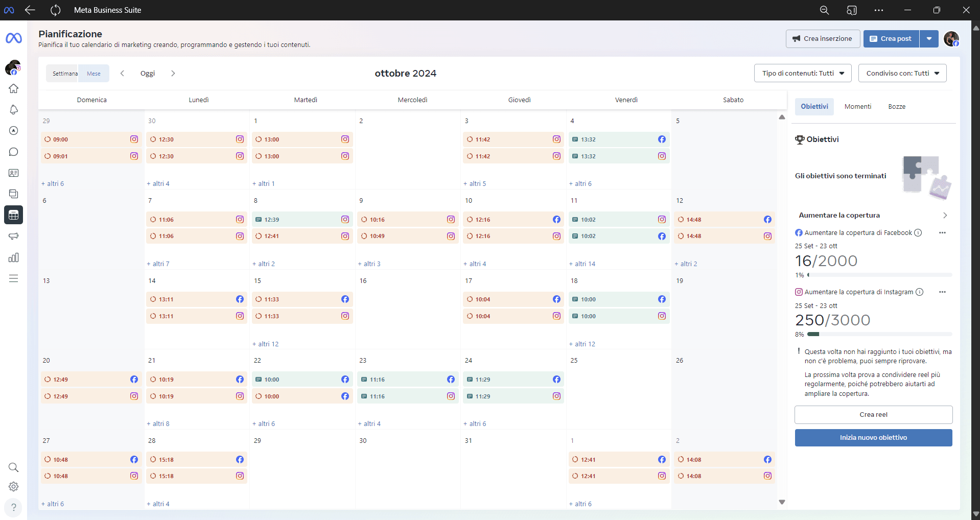Open the Bozze tab
980x520 pixels.
897,106
